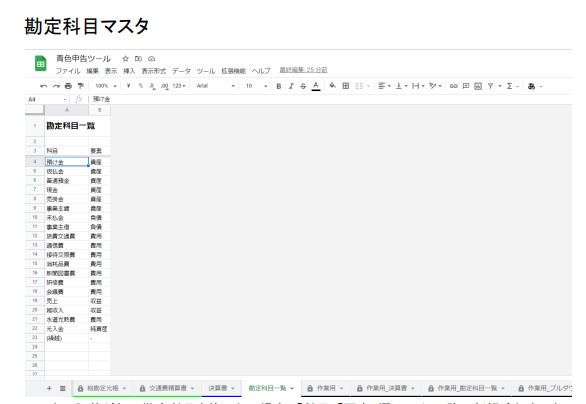Open text rotation dropdown
Image resolution: width=586 pixels, height=404 pixels.
click(x=435, y=86)
